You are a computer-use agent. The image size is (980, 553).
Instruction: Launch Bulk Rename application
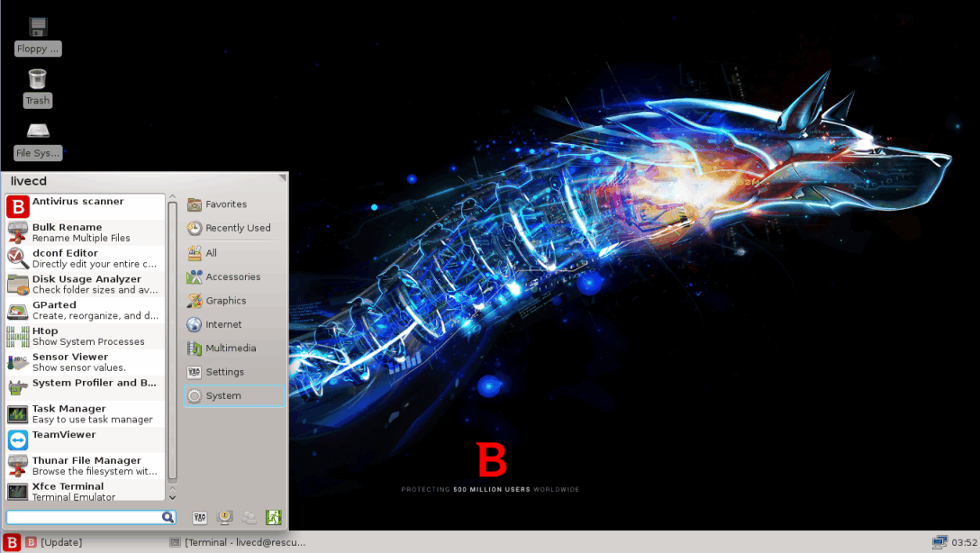[x=85, y=232]
